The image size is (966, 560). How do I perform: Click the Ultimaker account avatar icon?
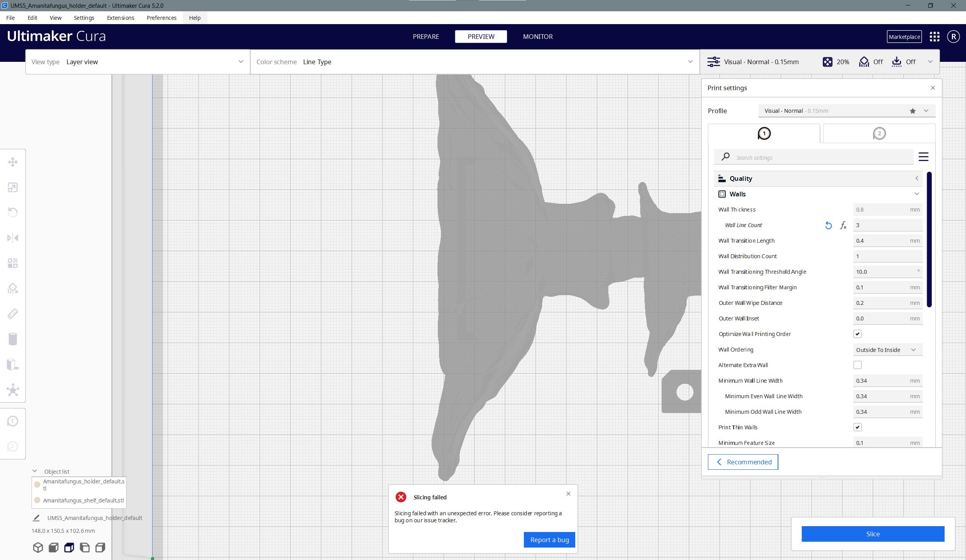954,37
